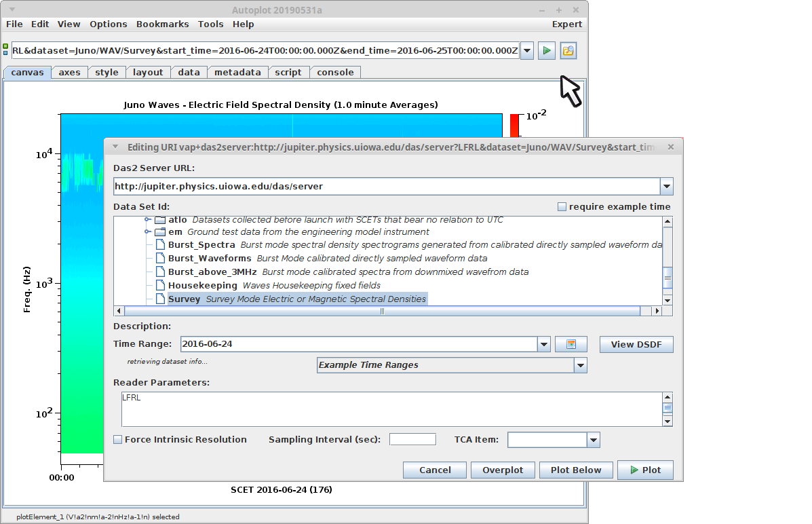Switch to the style tab
Screen dimensions: 812x524
point(107,73)
